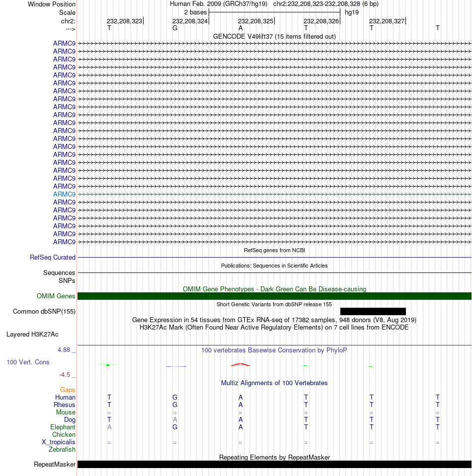
Task: Click the Elephant alignment row label
Action: point(63,427)
